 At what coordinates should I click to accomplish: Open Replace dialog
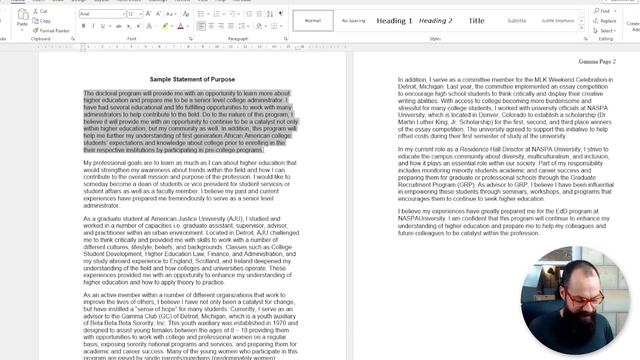pyautogui.click(x=605, y=21)
